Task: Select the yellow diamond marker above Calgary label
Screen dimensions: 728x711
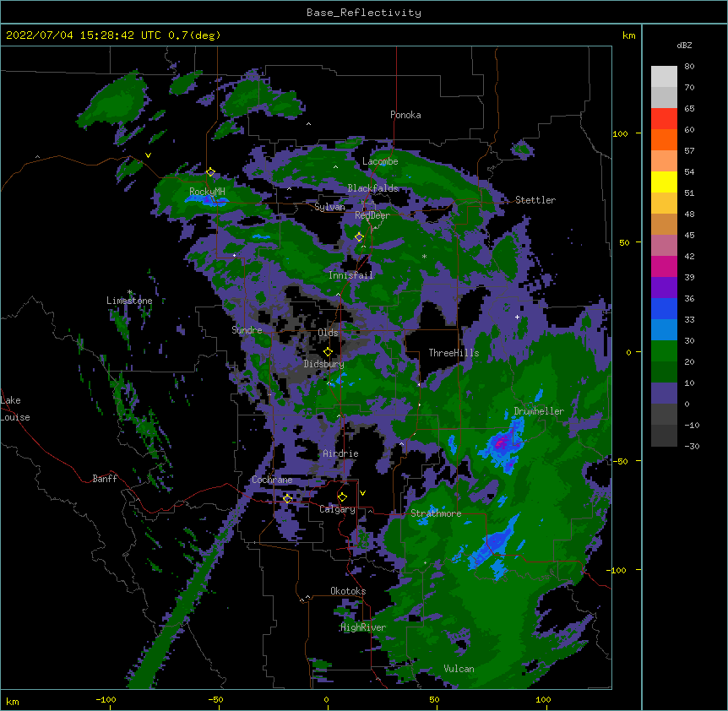Action: click(x=342, y=497)
